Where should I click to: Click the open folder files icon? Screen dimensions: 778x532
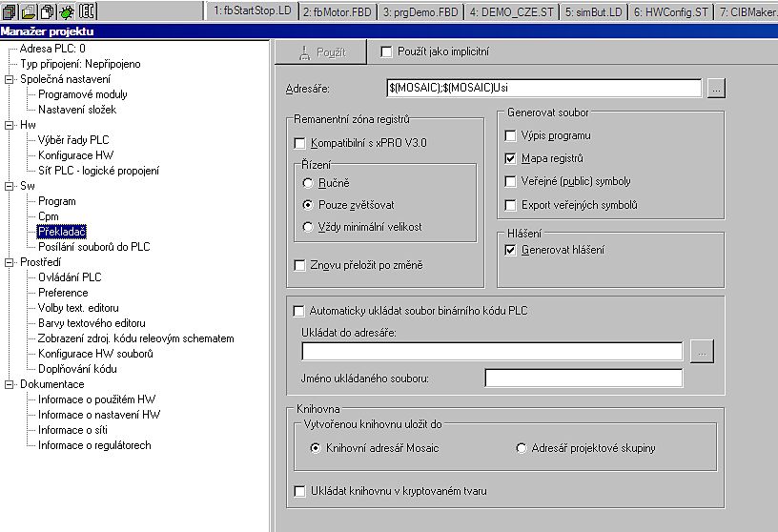28,11
